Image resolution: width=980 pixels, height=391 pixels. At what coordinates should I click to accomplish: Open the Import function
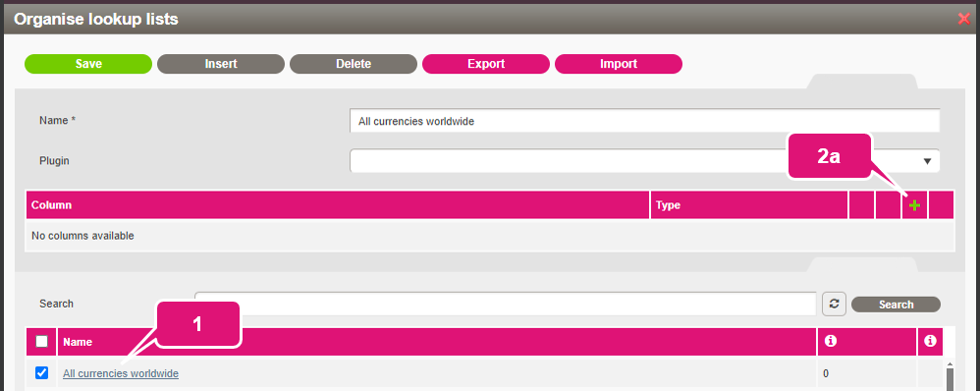(618, 64)
